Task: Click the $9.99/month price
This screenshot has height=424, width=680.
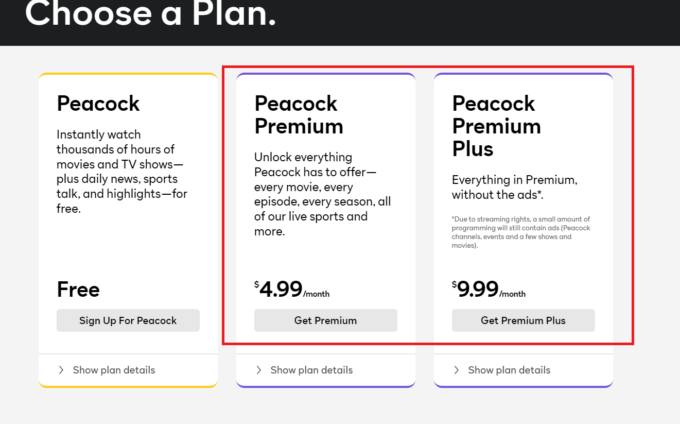Action: pos(489,290)
